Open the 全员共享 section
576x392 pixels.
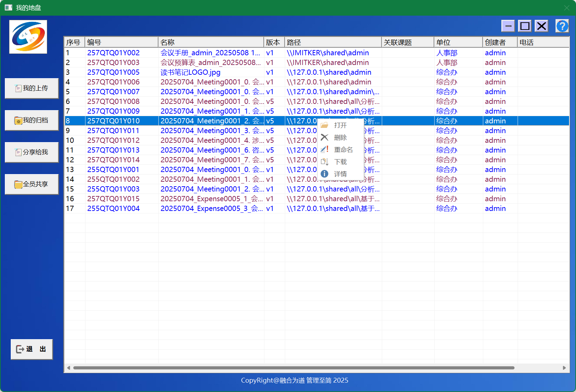coord(32,184)
